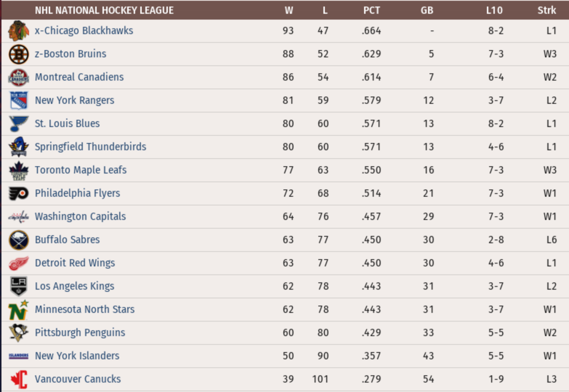This screenshot has width=569, height=392.
Task: Click the Vancouver Canucks logo
Action: (19, 379)
